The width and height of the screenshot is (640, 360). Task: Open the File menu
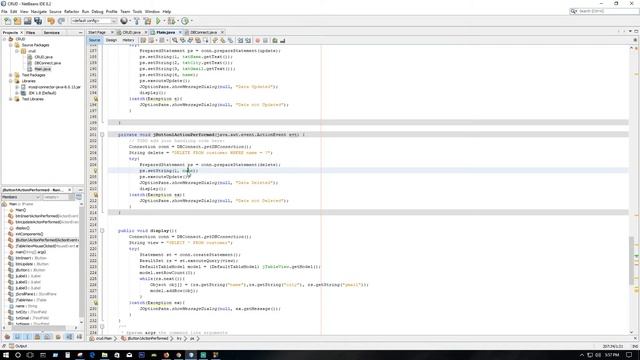pos(4,11)
